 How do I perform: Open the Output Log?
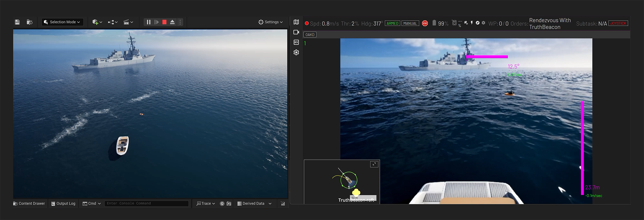pyautogui.click(x=63, y=204)
